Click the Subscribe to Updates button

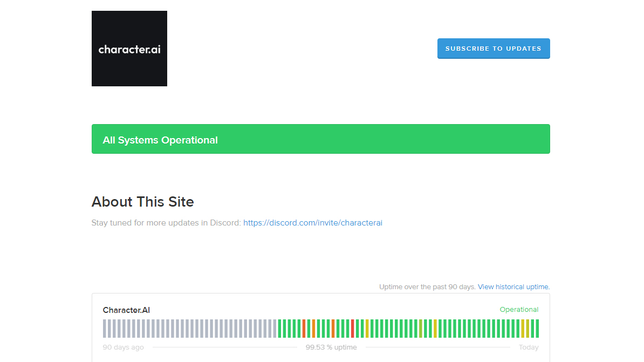[494, 49]
